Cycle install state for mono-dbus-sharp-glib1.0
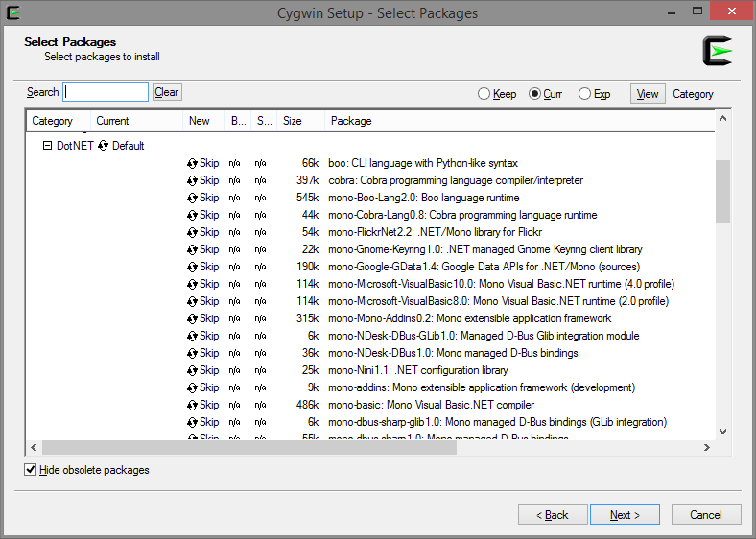The width and height of the screenshot is (756, 539). 192,422
